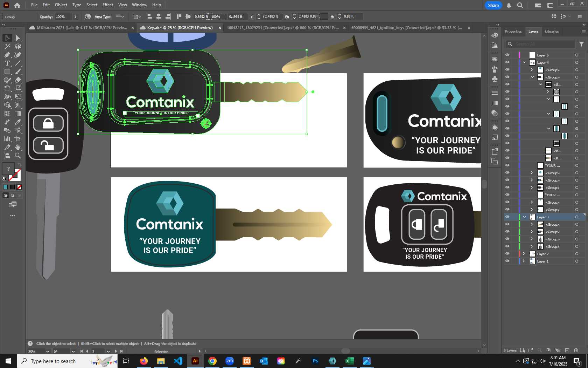Select the Selection tool
This screenshot has width=588, height=368.
point(7,38)
